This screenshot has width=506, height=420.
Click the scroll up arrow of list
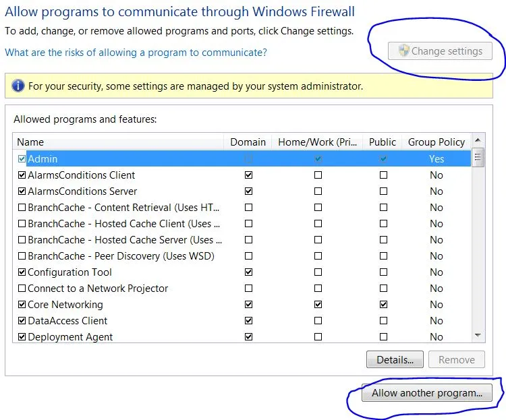coord(478,140)
